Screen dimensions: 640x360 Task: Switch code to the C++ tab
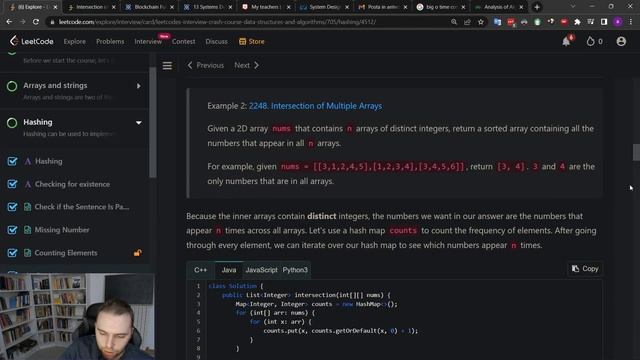pyautogui.click(x=200, y=270)
